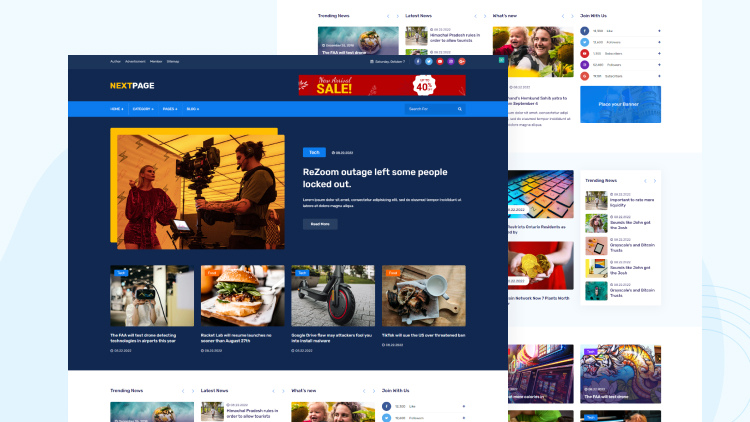The height and width of the screenshot is (422, 750).
Task: Click the Facebook icon in the dark header bar
Action: click(418, 61)
